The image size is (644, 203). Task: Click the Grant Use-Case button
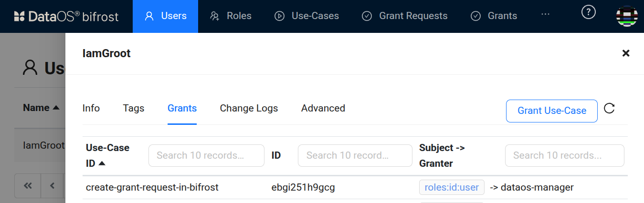coord(551,111)
